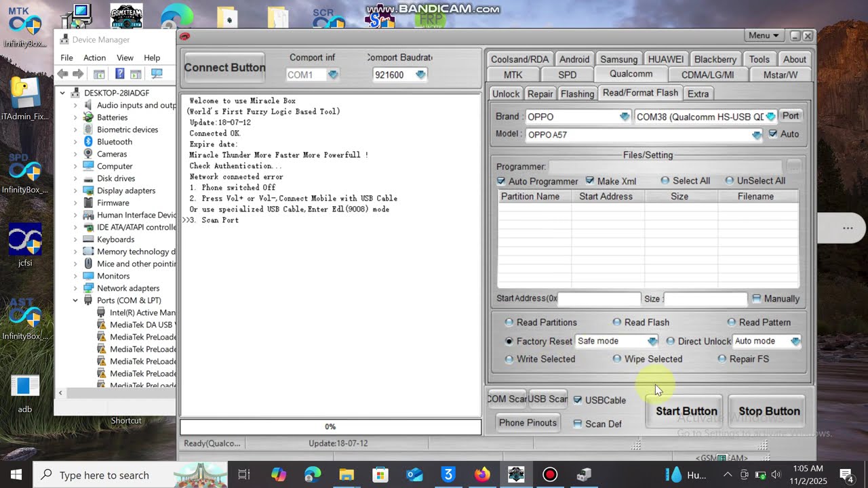
Task: Click the Size input field
Action: (x=705, y=298)
